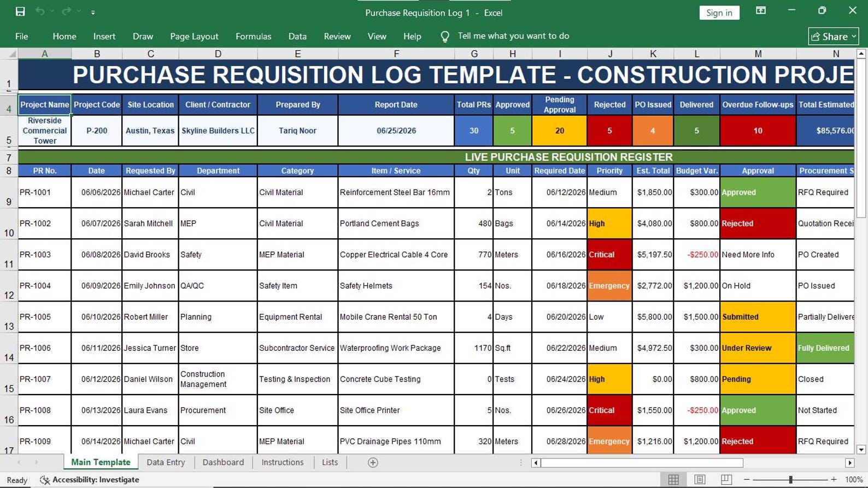Open Customize Quick Access Toolbar dropdown

(x=93, y=12)
